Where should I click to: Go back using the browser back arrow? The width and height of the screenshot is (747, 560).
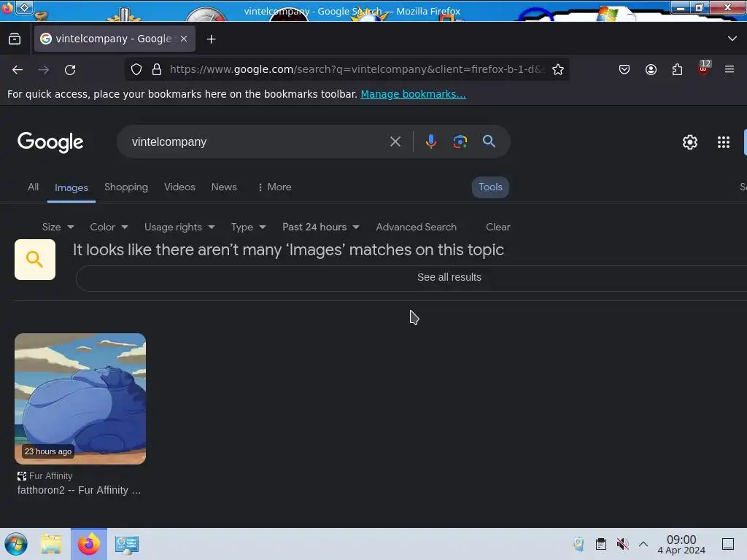(x=18, y=69)
